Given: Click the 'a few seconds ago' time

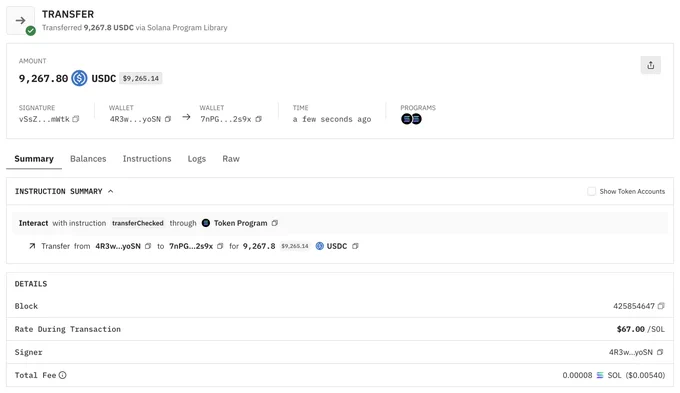Looking at the screenshot, I should pyautogui.click(x=332, y=119).
